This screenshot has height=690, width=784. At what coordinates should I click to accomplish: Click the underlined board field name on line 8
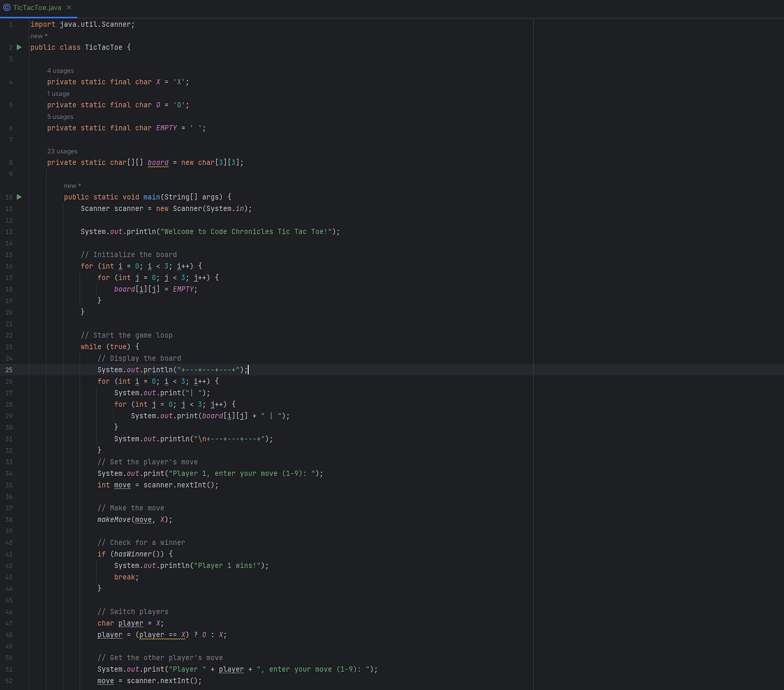pyautogui.click(x=158, y=163)
